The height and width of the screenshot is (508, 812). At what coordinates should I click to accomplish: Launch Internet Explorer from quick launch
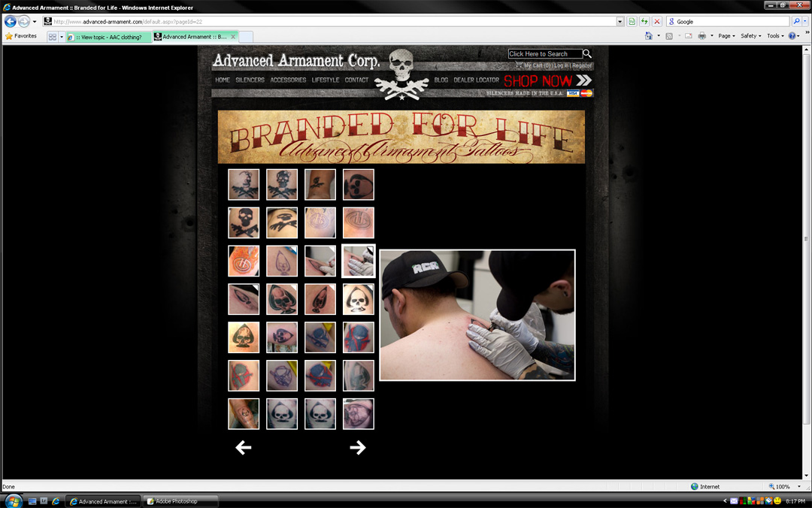click(56, 501)
